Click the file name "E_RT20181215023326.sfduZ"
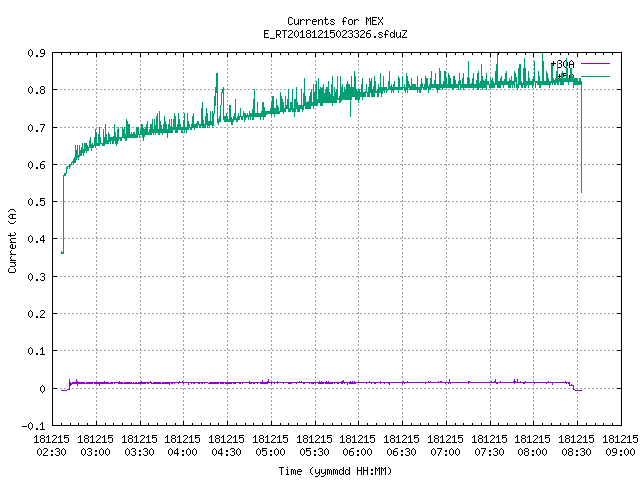This screenshot has height=480, width=640. point(335,34)
